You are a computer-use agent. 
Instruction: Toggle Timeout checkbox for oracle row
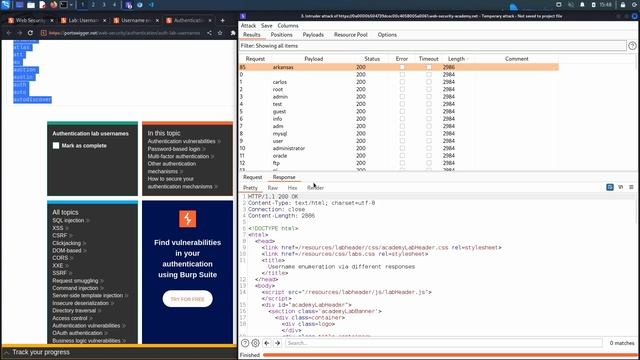point(429,156)
